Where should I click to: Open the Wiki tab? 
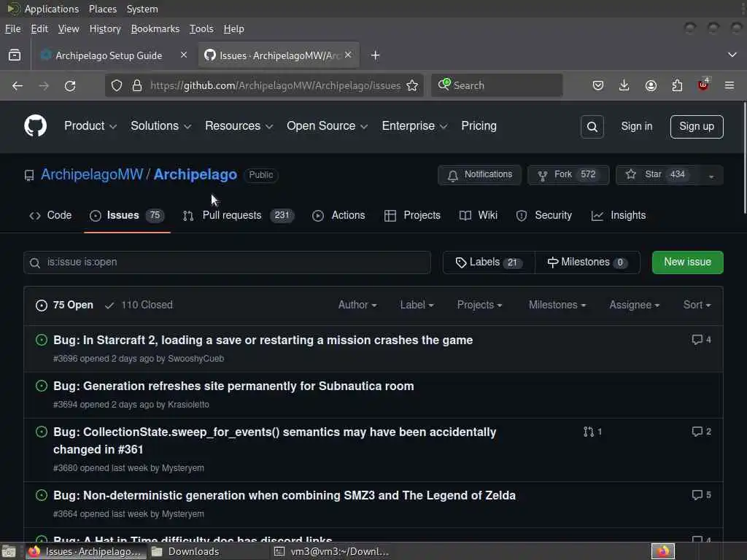(479, 215)
